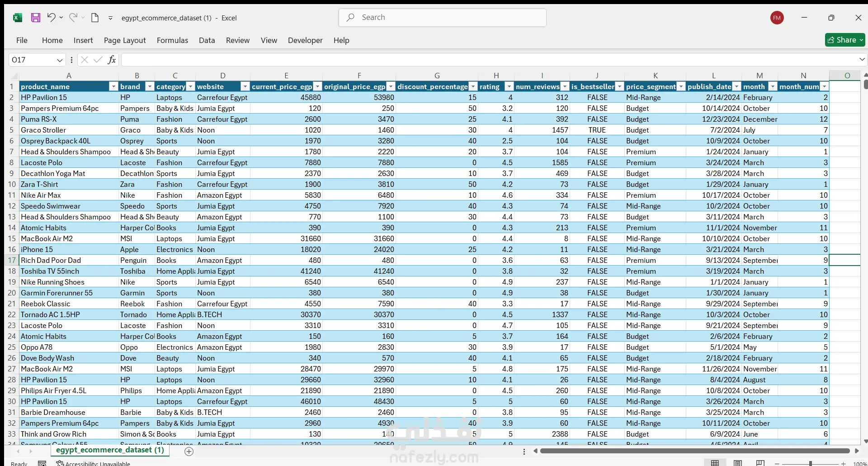Switch to Page Layout view icon

click(738, 463)
